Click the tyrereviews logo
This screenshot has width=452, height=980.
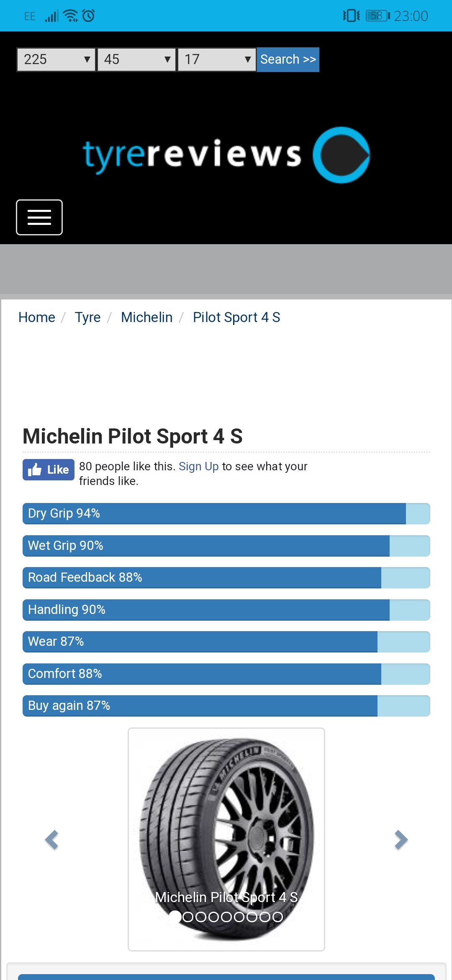click(x=226, y=155)
